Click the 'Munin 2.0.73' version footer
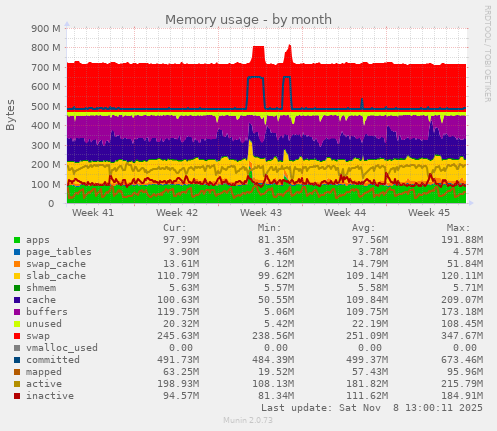497x431 pixels. pos(248,420)
